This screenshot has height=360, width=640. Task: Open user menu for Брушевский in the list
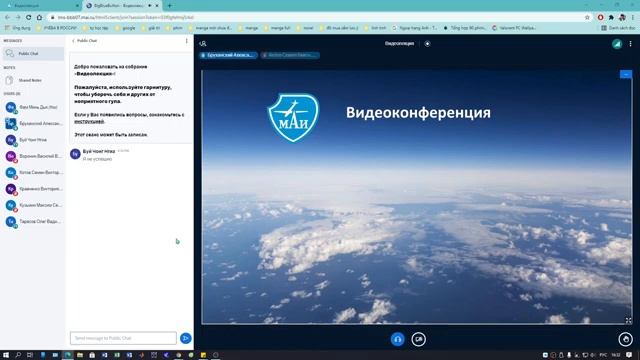click(33, 124)
